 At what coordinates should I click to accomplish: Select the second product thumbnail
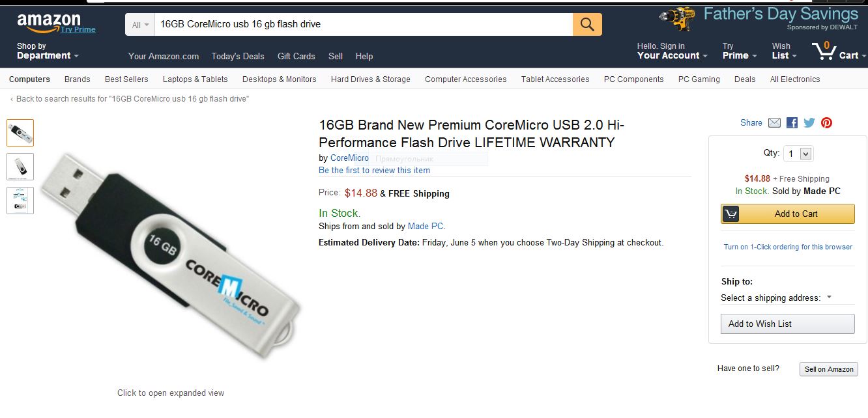(20, 167)
